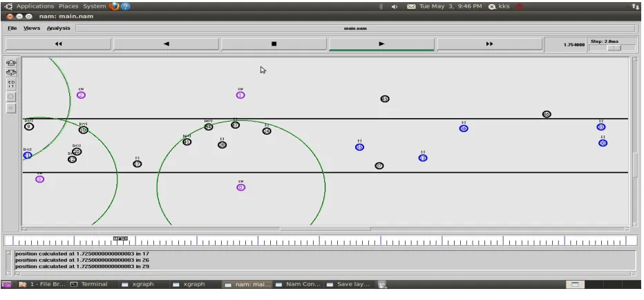Click the network arrows indicator icon

[x=635, y=6]
